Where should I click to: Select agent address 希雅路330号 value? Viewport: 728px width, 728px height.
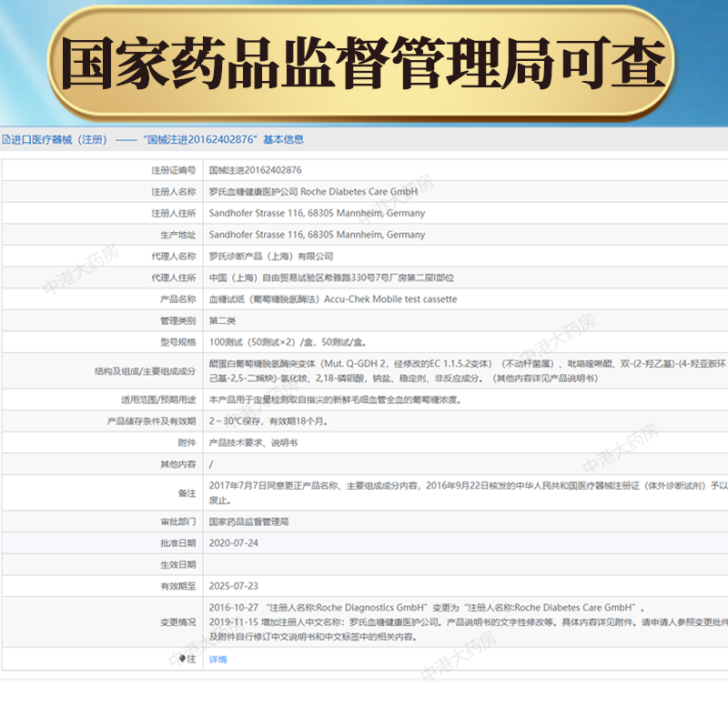pos(331,278)
